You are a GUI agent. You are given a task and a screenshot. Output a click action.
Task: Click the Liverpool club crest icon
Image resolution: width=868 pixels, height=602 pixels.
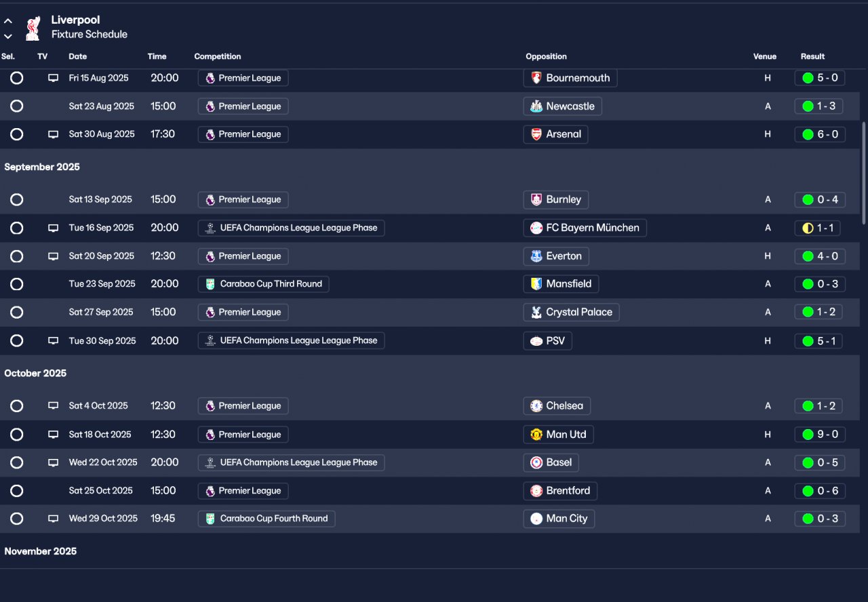pyautogui.click(x=32, y=28)
